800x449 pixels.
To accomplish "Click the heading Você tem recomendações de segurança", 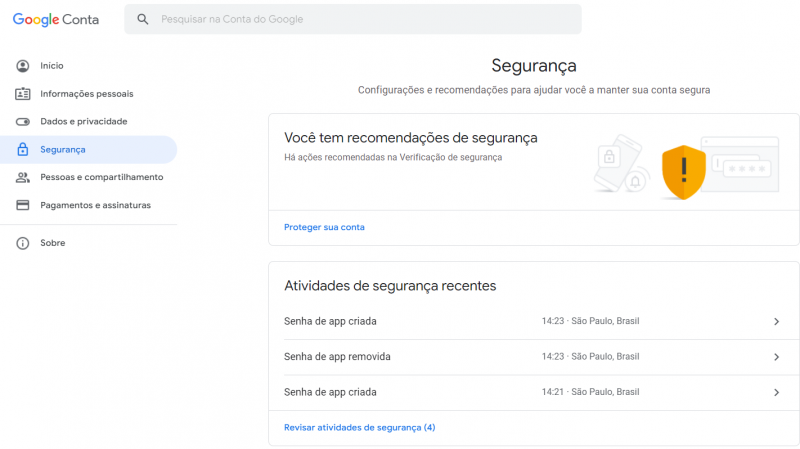I will pyautogui.click(x=411, y=138).
